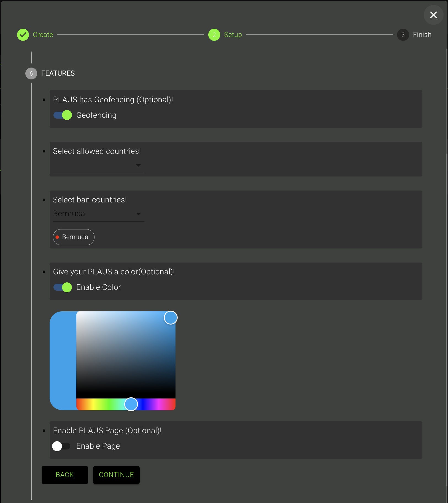The image size is (448, 503).
Task: Click the Setup step number 2 icon
Action: pos(214,35)
